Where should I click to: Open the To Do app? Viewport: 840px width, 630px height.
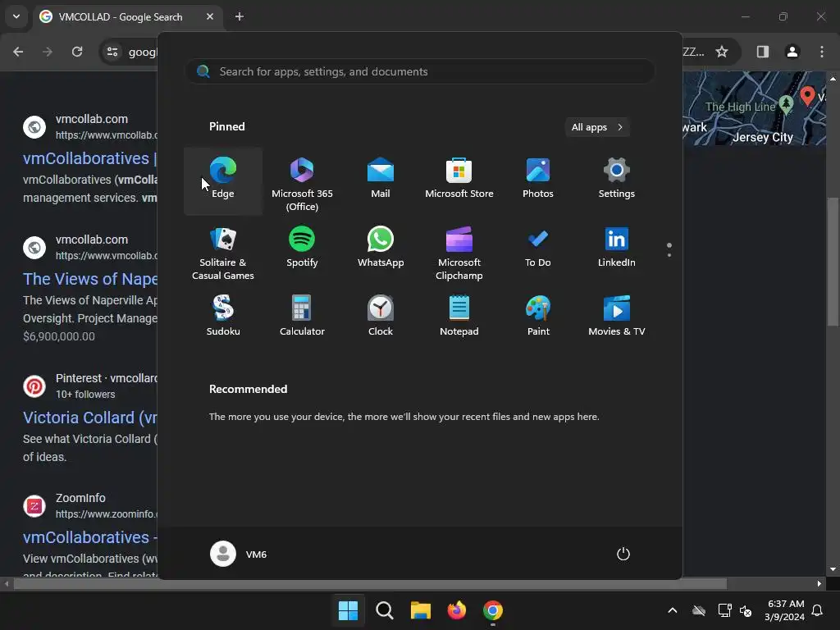538,249
